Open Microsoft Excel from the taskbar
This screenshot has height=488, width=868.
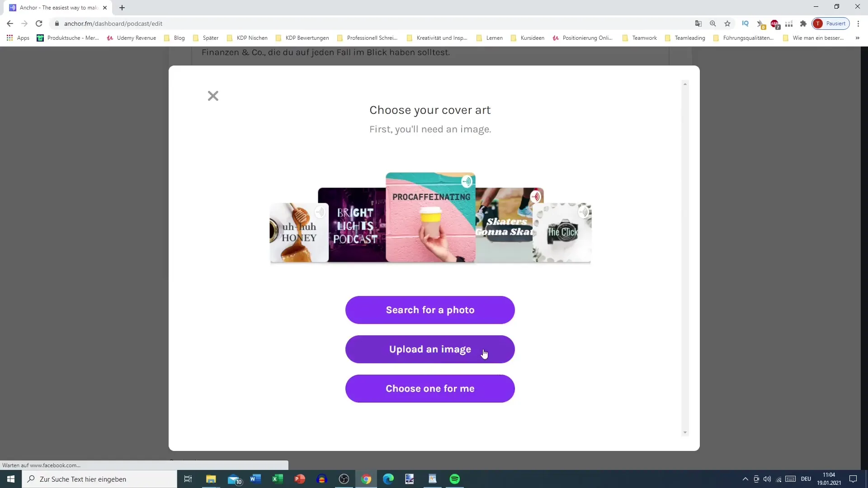click(278, 479)
